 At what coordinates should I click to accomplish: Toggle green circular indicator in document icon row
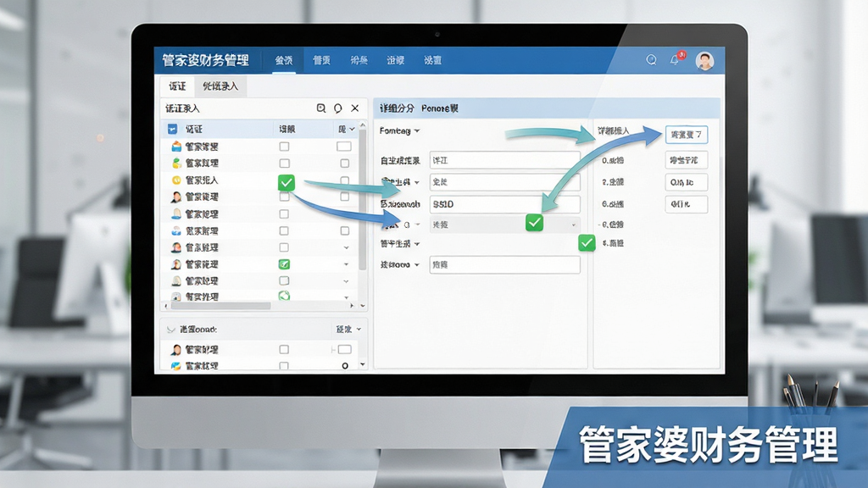[284, 296]
